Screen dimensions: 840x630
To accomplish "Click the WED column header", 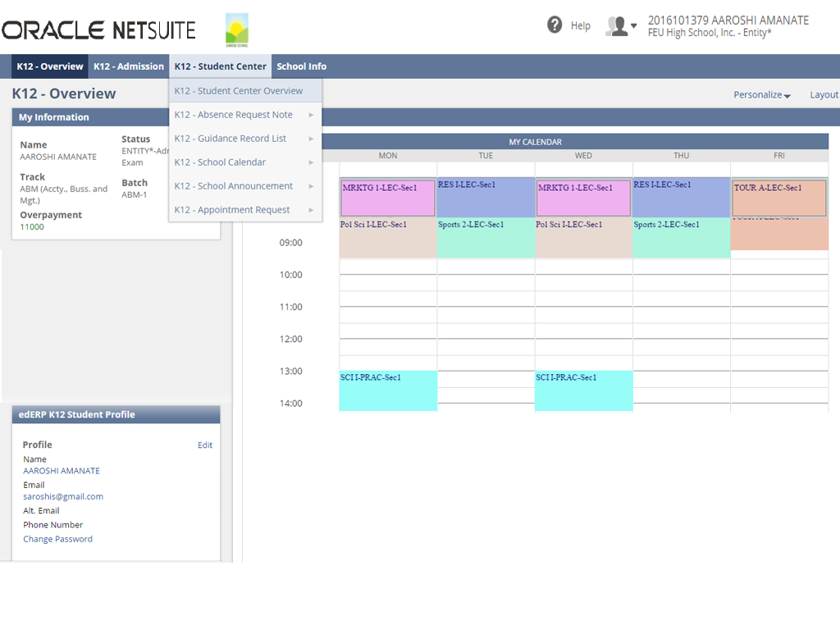I will coord(583,155).
